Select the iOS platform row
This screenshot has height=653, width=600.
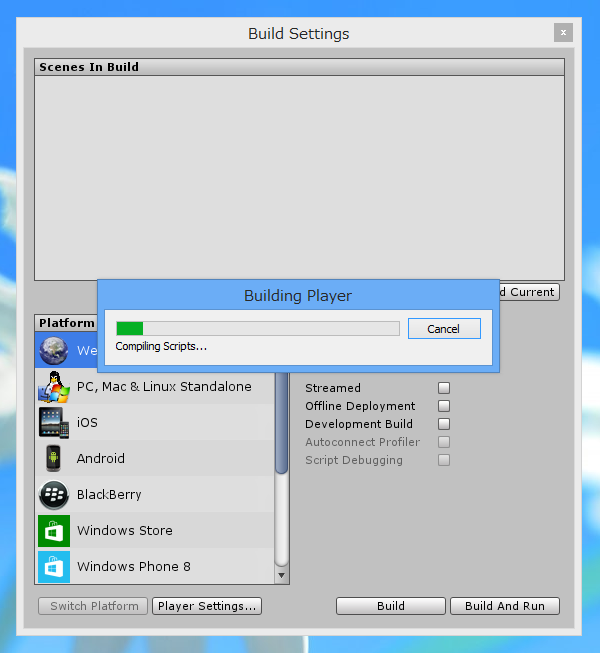coord(155,423)
